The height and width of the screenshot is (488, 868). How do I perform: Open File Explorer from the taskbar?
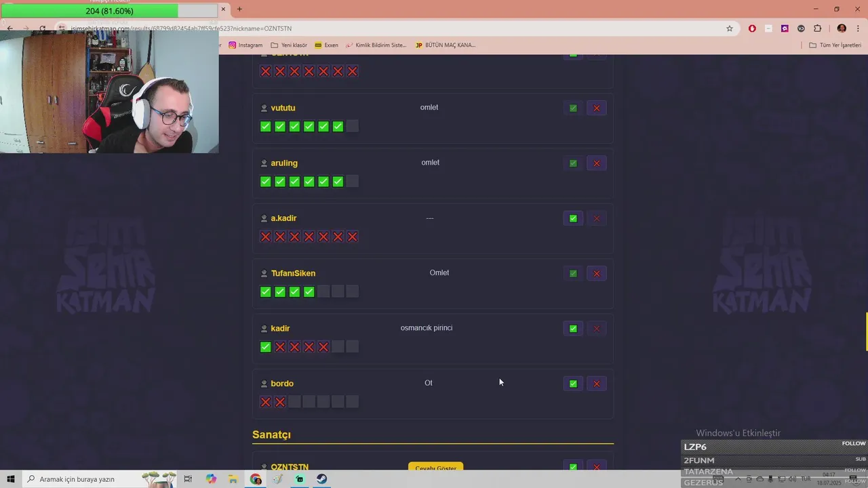click(x=233, y=479)
